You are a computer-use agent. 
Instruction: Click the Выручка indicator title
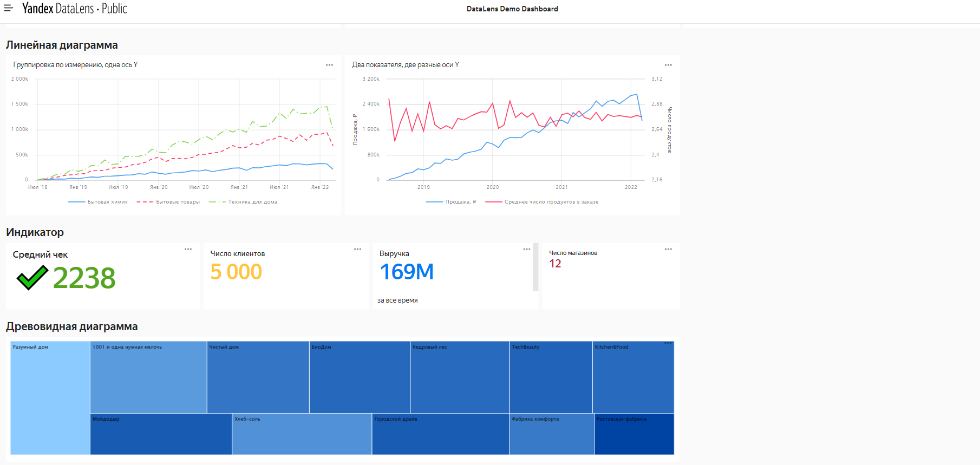click(x=394, y=253)
